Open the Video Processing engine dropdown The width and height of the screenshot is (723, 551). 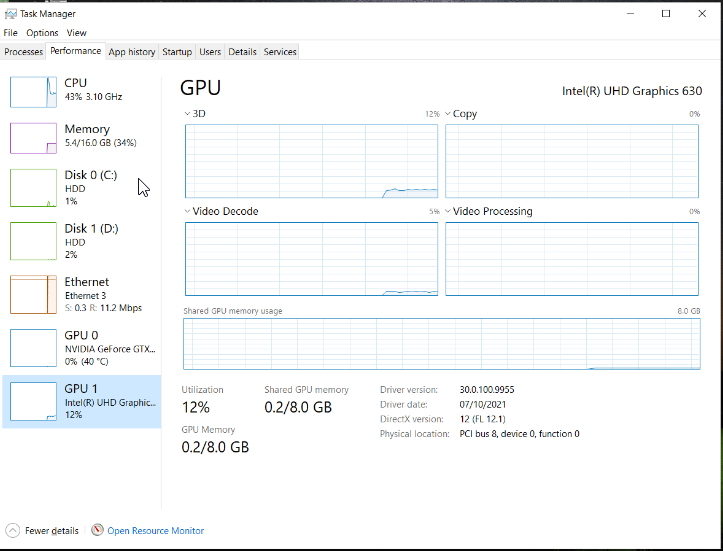point(448,211)
